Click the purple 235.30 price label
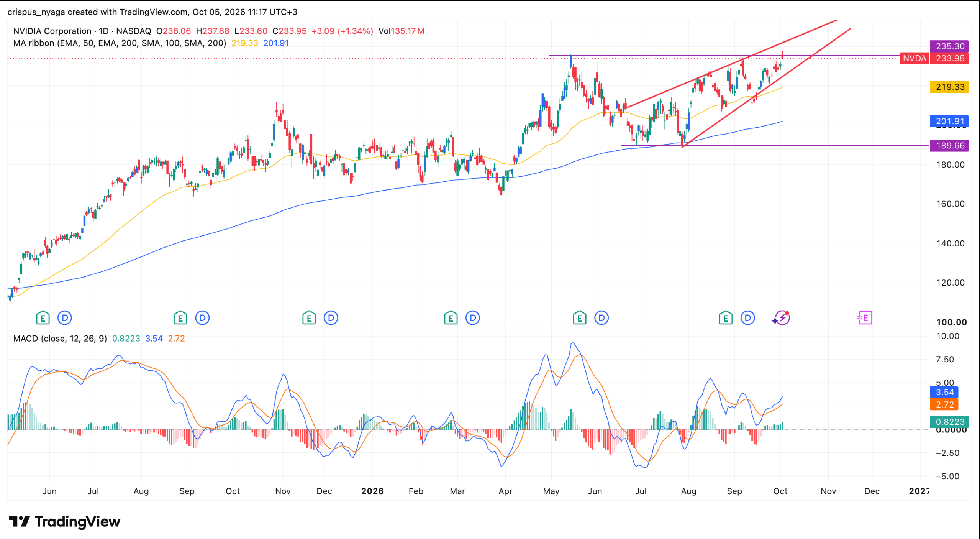 [949, 46]
